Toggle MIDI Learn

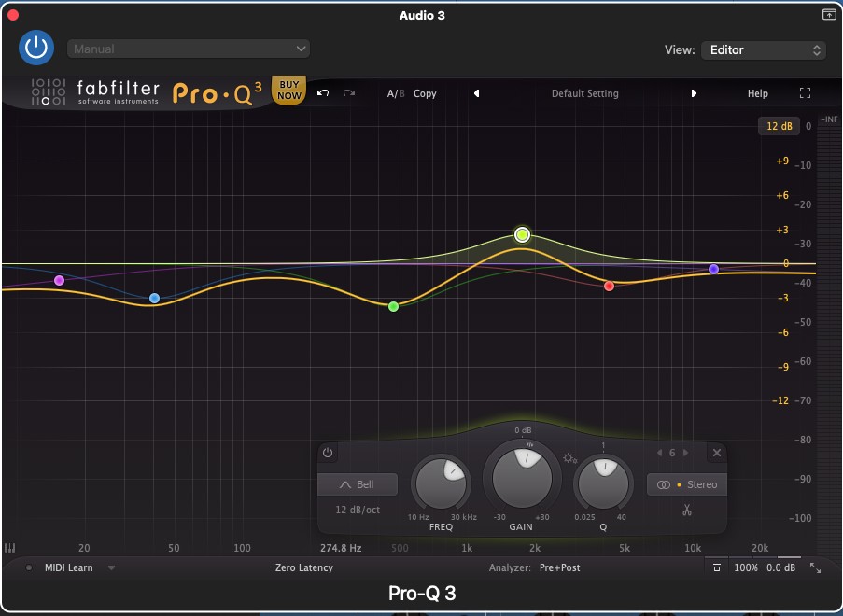[x=68, y=567]
